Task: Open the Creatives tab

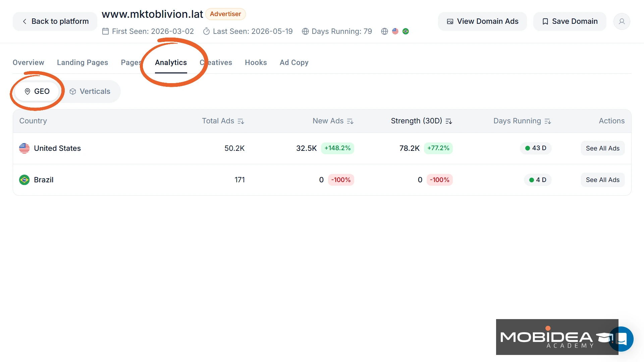Action: [216, 62]
